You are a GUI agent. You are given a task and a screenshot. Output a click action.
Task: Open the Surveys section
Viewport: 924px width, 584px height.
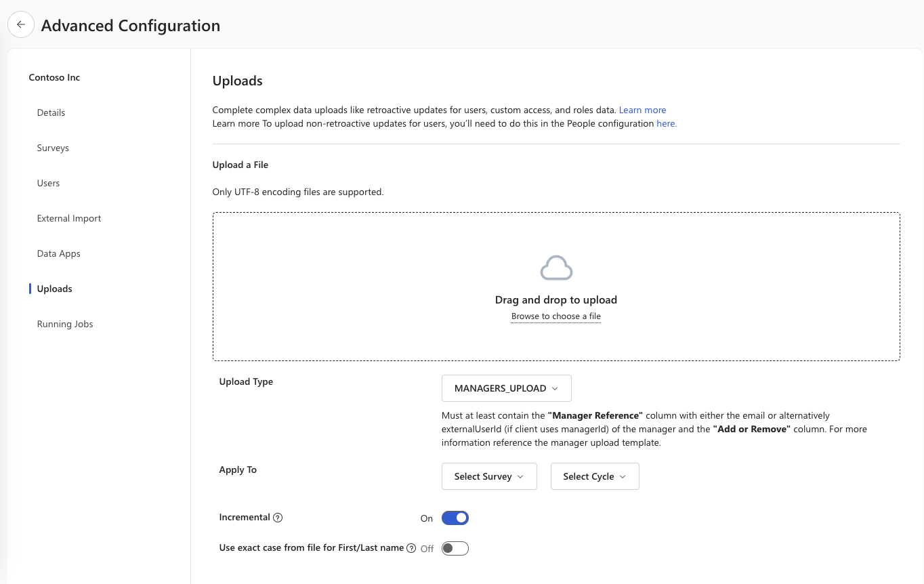(x=52, y=148)
